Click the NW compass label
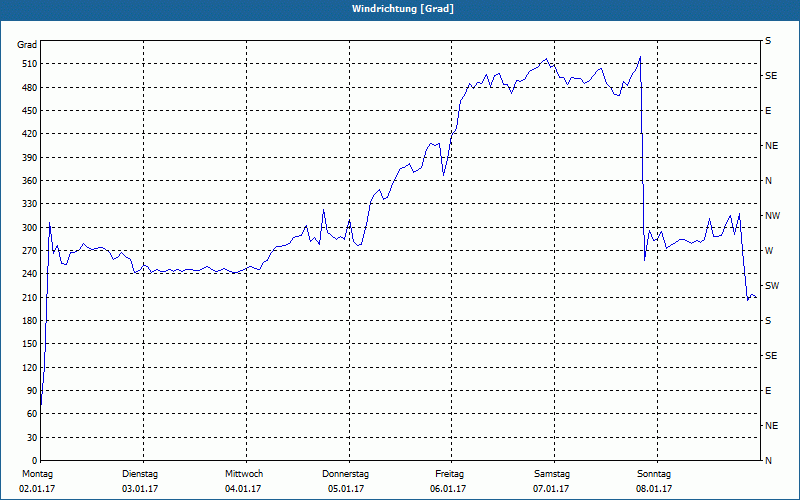This screenshot has height=500, width=800. click(x=773, y=216)
